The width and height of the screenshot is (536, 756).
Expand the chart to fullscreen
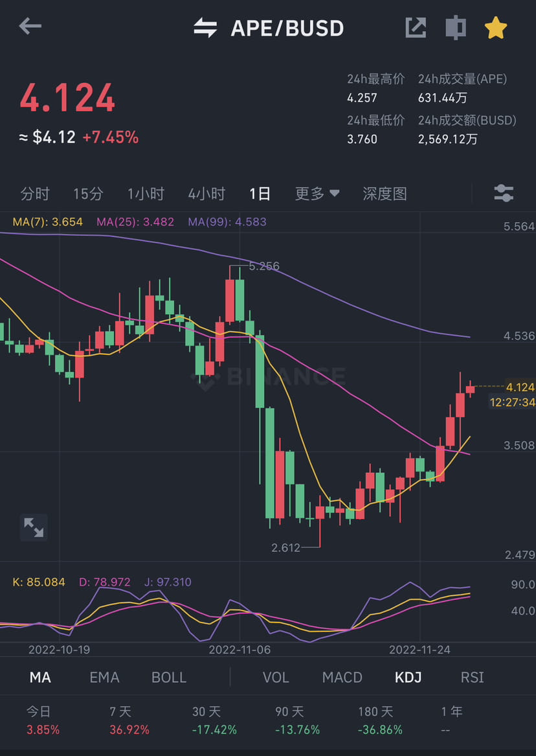coord(32,528)
